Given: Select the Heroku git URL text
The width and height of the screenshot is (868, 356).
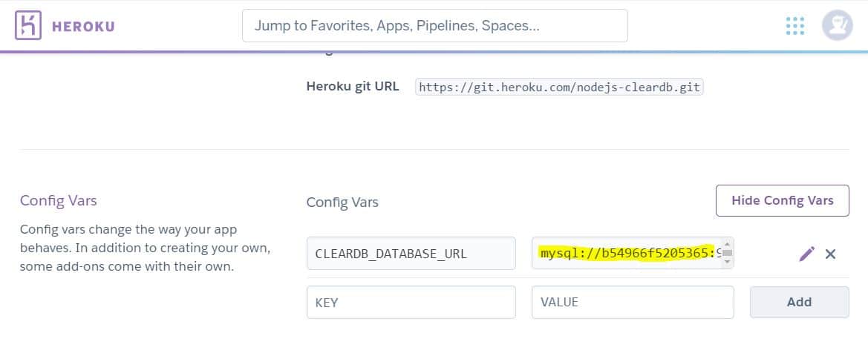Looking at the screenshot, I should (x=559, y=87).
